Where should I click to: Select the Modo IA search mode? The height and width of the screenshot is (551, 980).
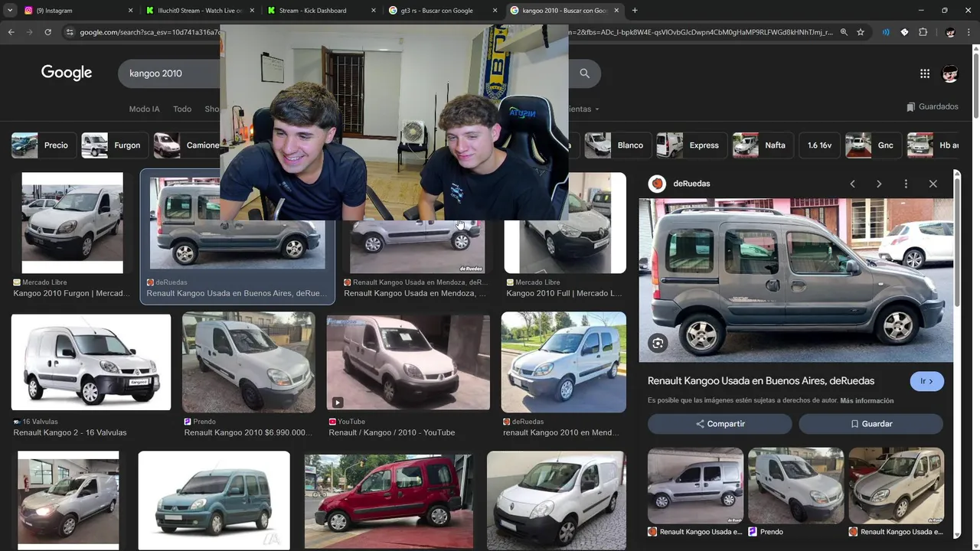pos(144,109)
